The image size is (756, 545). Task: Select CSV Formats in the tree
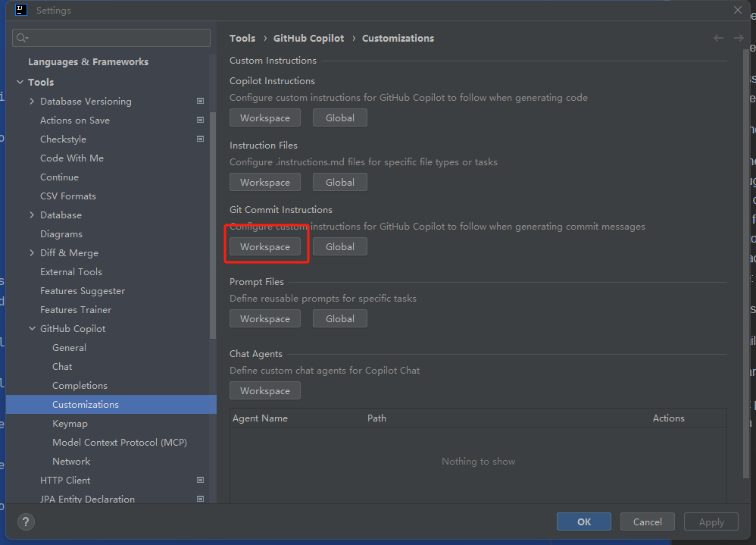(x=68, y=196)
